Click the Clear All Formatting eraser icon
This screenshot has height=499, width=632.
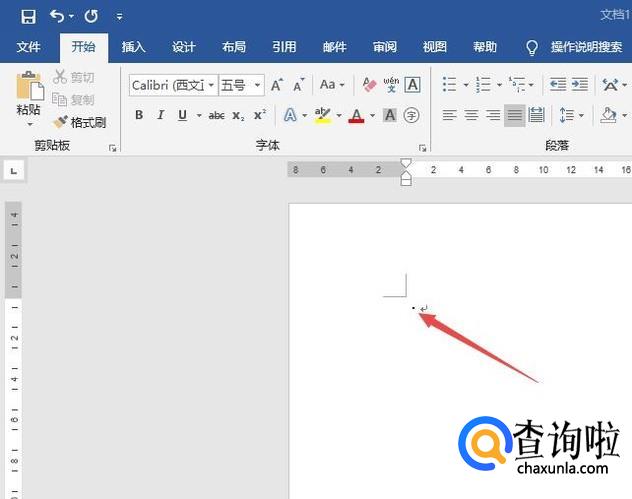tap(369, 85)
